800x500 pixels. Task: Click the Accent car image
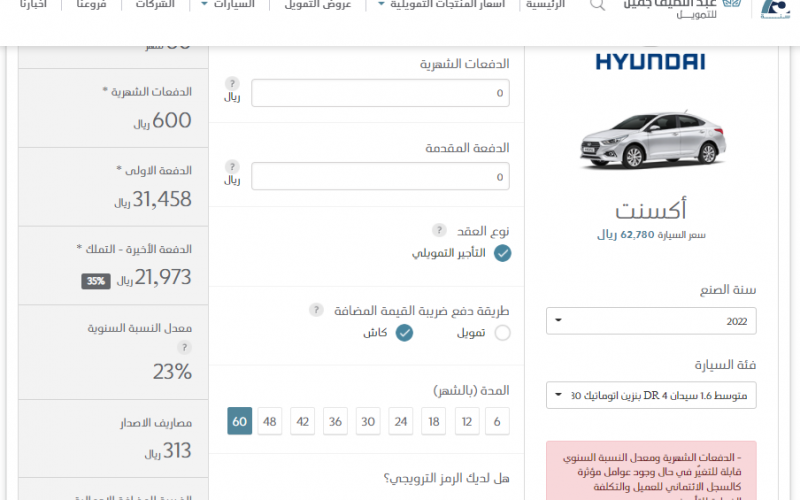point(652,139)
